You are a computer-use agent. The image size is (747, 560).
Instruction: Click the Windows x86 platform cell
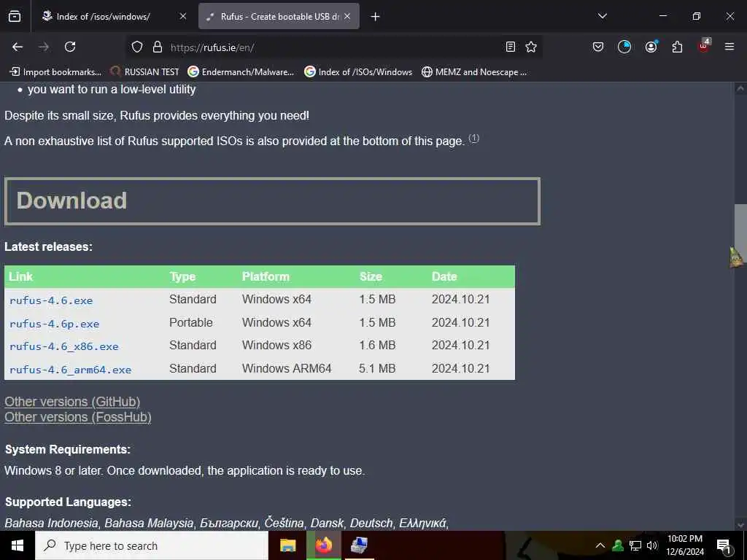click(x=276, y=345)
